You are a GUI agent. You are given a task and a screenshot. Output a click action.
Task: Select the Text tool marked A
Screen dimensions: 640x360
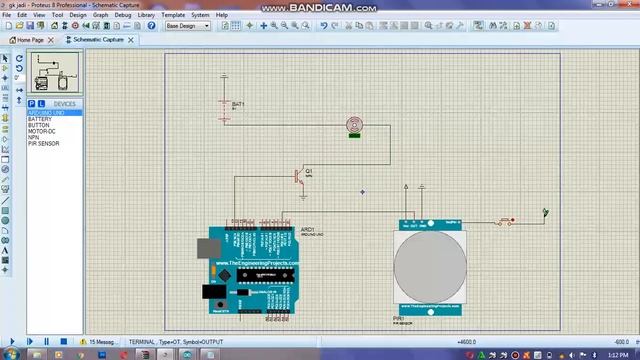point(5,250)
